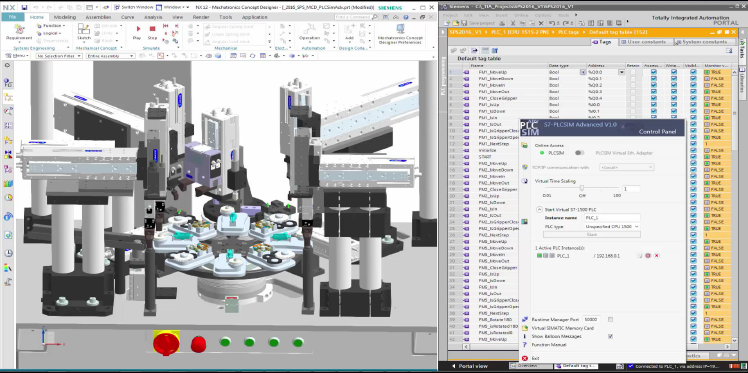
Task: Open Mechatronics Concept Designer Preferences
Action: (x=400, y=33)
